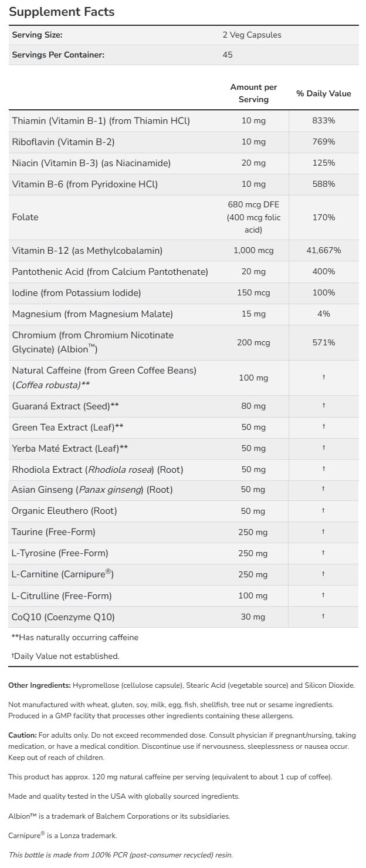This screenshot has height=868, width=366.
Task: Click the Riboflavin 769% daily value cell
Action: [x=323, y=142]
